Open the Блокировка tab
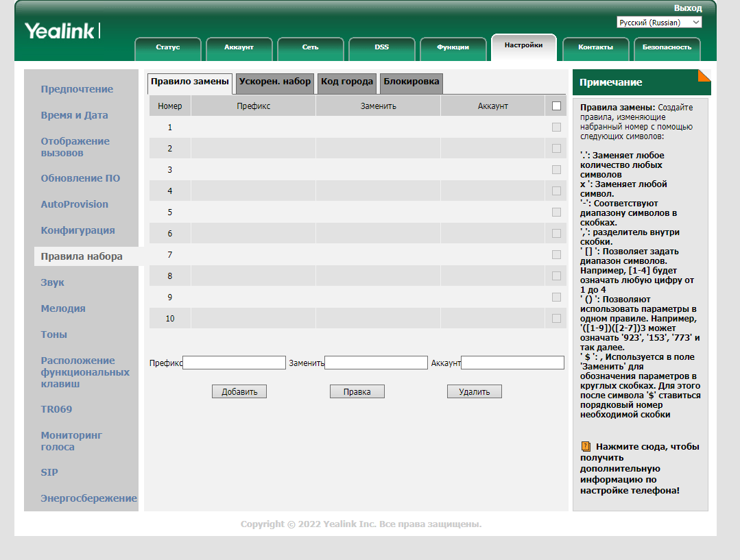 (411, 82)
